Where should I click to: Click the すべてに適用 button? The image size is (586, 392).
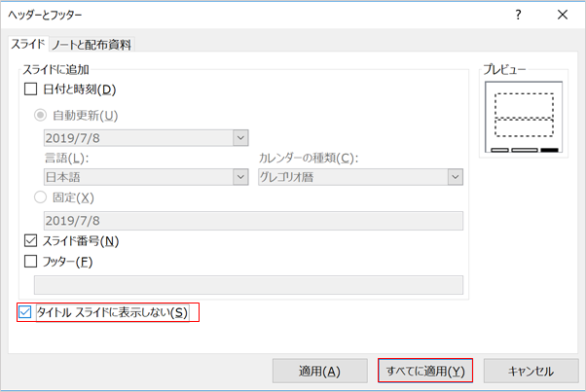coord(425,371)
